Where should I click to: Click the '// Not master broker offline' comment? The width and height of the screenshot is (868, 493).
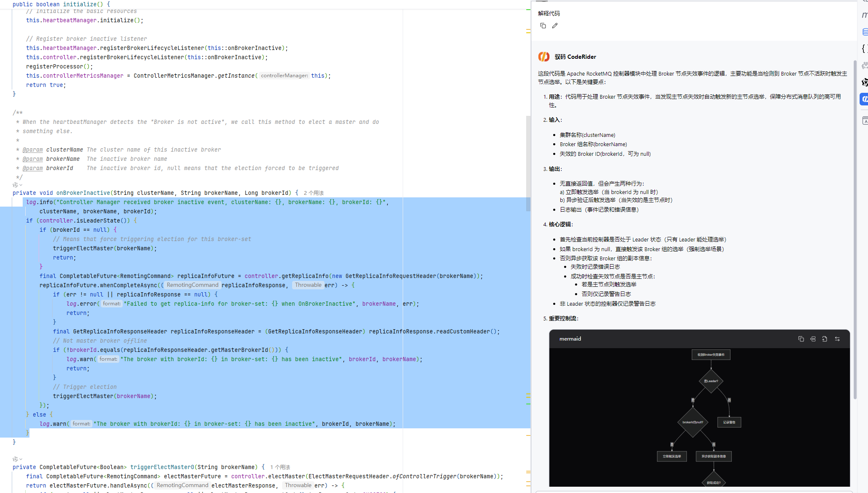point(100,341)
